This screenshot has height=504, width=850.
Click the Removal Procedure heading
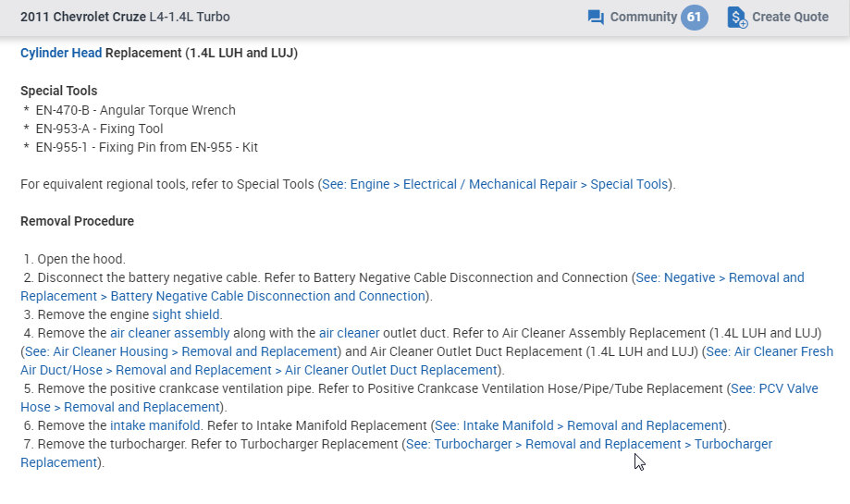pyautogui.click(x=77, y=221)
